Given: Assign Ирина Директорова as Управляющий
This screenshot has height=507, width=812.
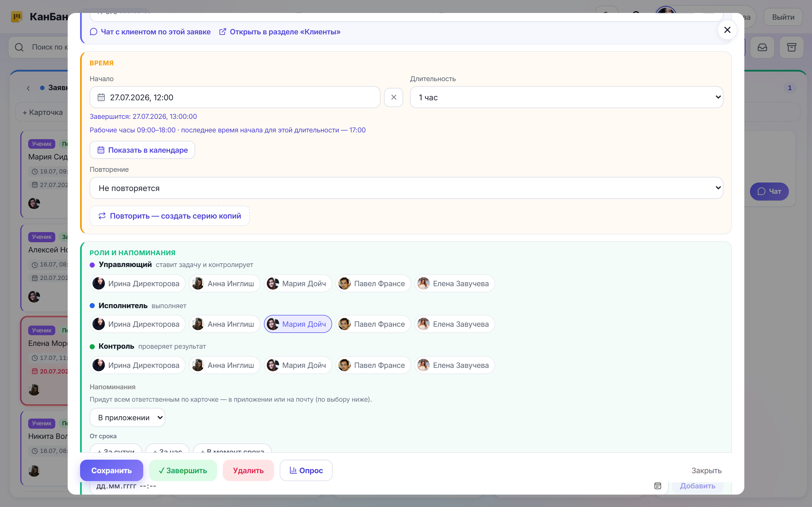Looking at the screenshot, I should [x=137, y=284].
